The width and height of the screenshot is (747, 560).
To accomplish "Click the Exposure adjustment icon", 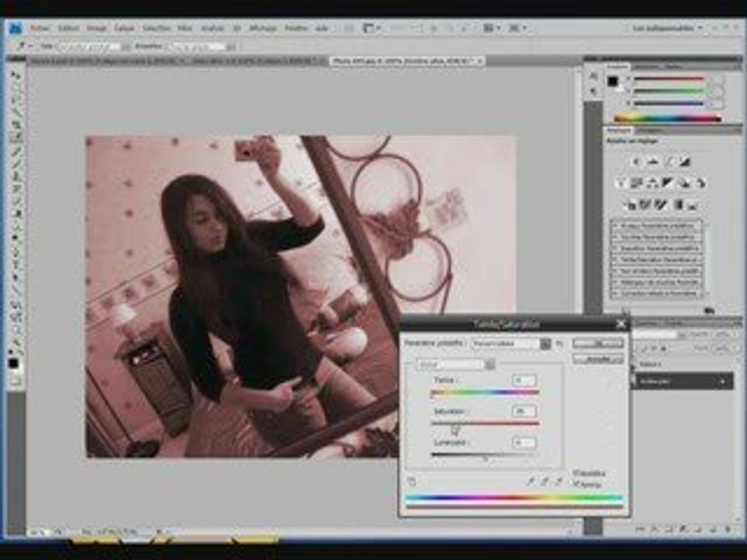I will (685, 162).
